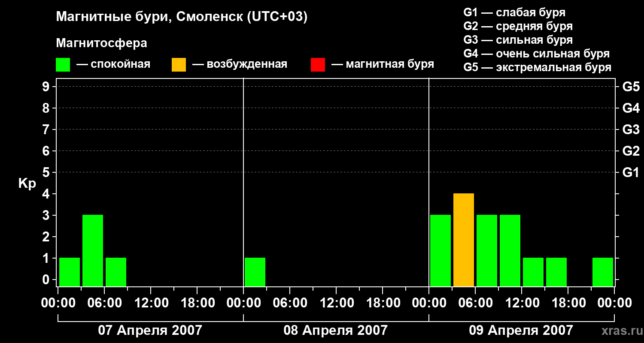
Task: Click the red 'магнитная буря' legend swatch
Action: pos(318,64)
